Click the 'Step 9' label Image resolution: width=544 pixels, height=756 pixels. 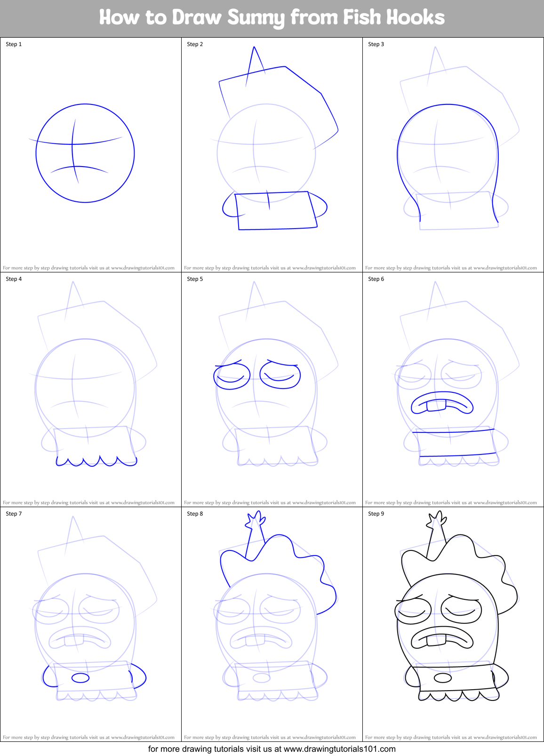376,514
